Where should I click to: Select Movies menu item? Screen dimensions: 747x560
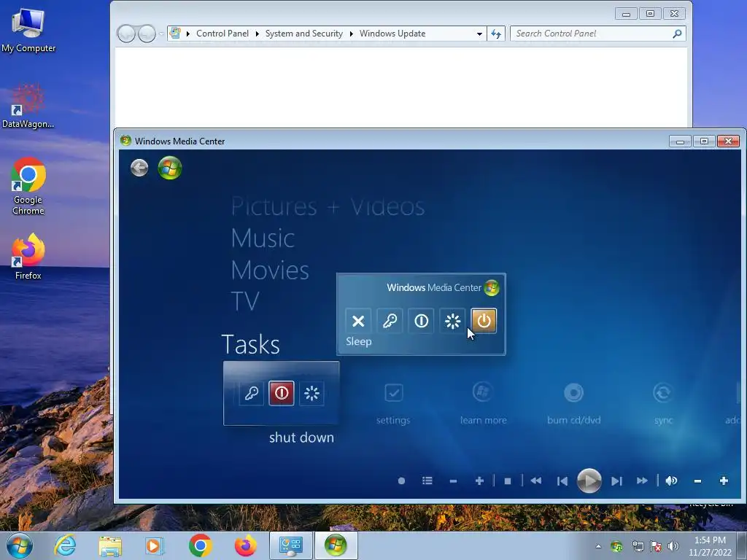click(x=270, y=270)
